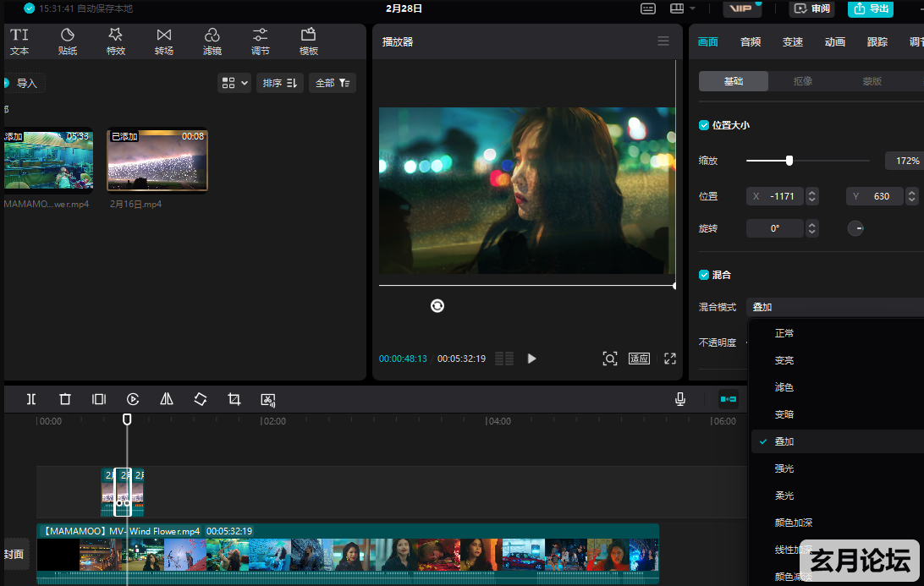
Task: Click the rotation dial next to 旋转
Action: 855,228
